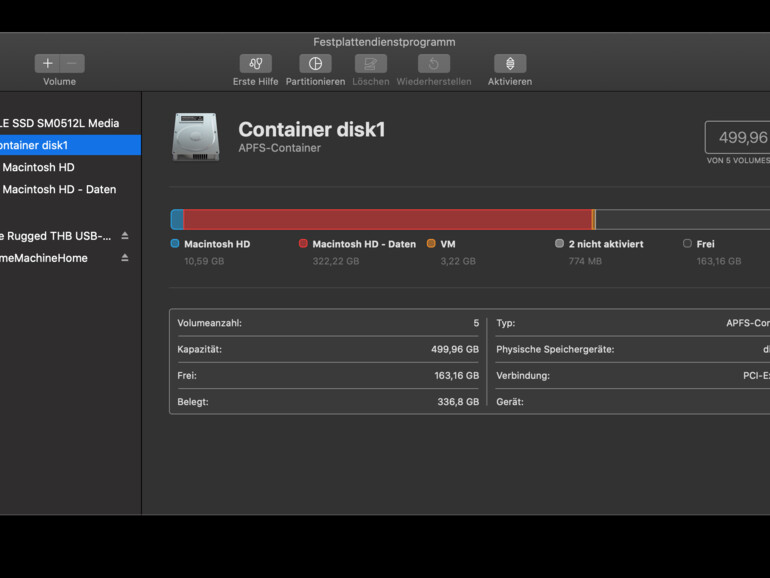Click the free space portion of usage bar
The image size is (770, 578).
[x=683, y=220]
